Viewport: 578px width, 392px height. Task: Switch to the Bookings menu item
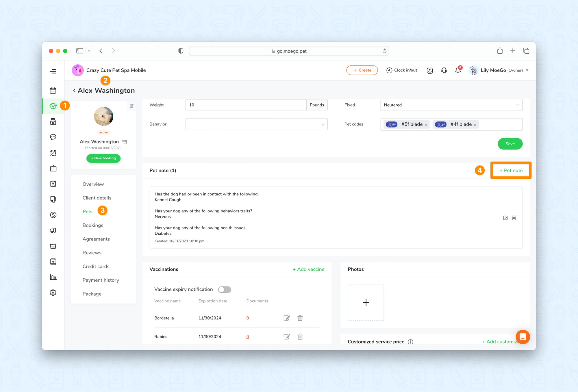(x=93, y=225)
